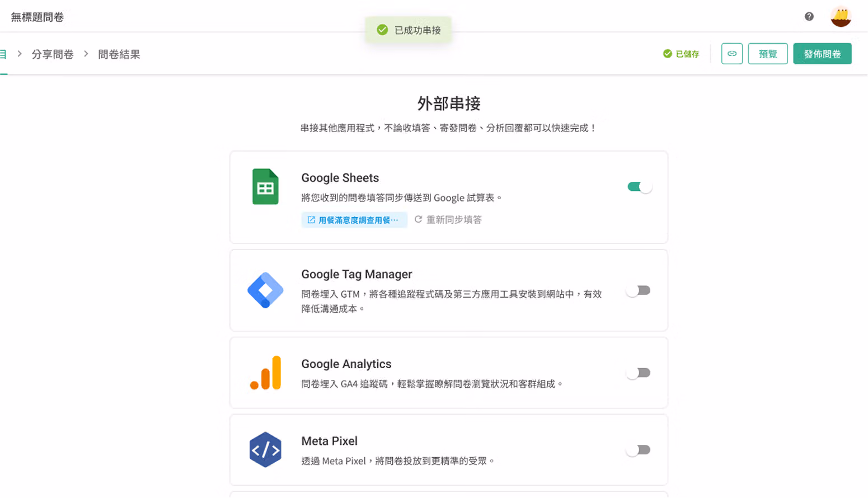868x498 pixels.
Task: Click the 已儲存 saved status text
Action: [x=687, y=54]
